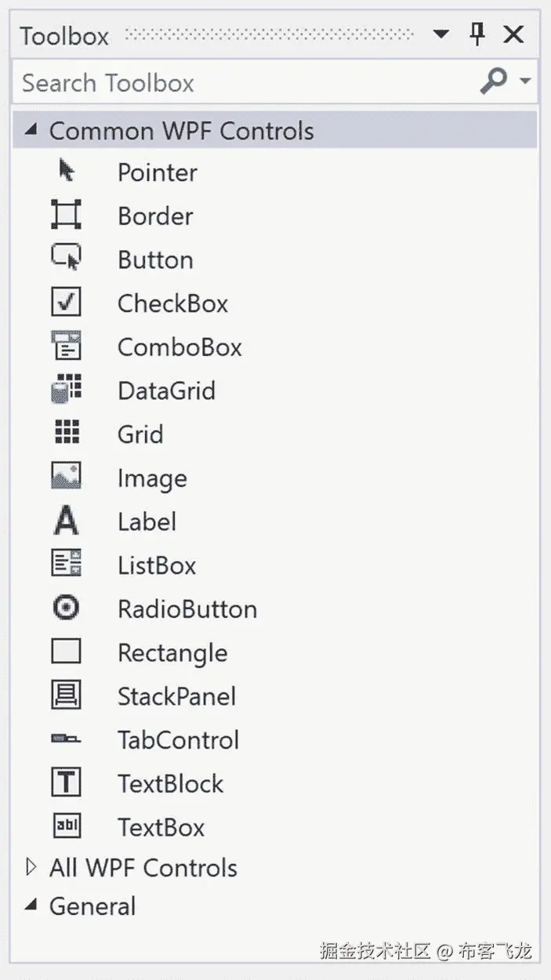Viewport: 551px width, 980px height.
Task: Pick the Image control icon
Action: click(x=66, y=477)
